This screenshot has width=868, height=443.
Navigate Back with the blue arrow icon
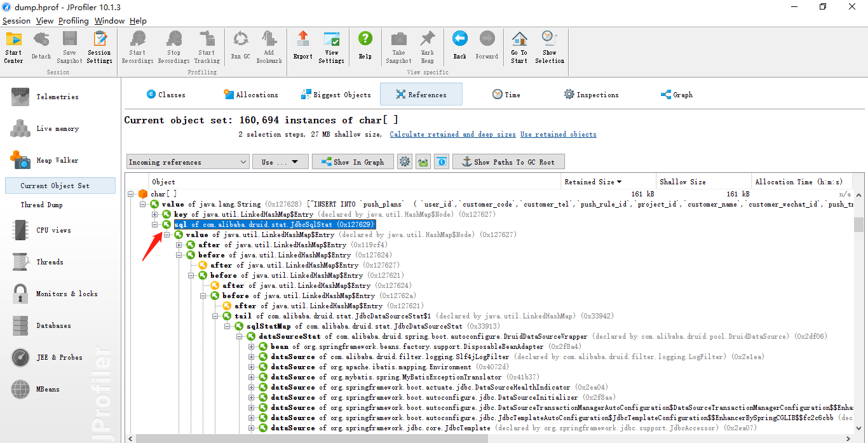(x=459, y=44)
